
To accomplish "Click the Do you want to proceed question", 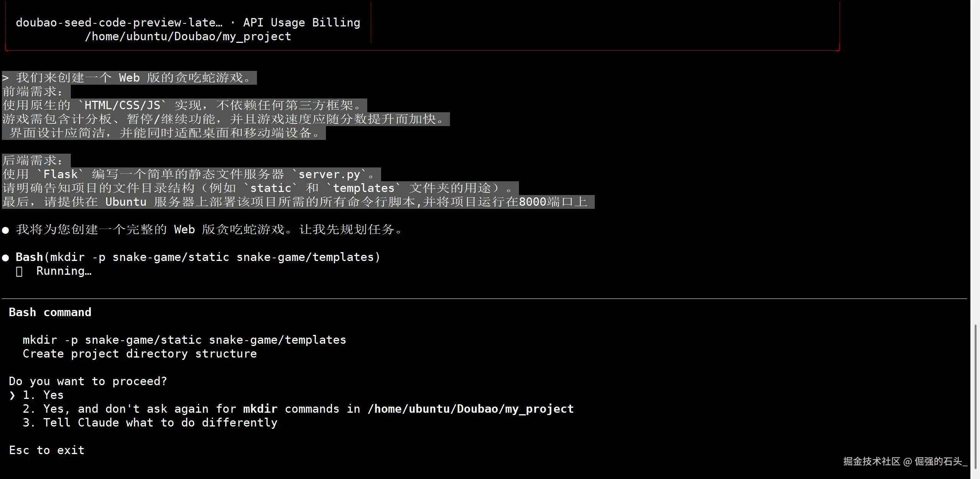I will click(x=88, y=381).
